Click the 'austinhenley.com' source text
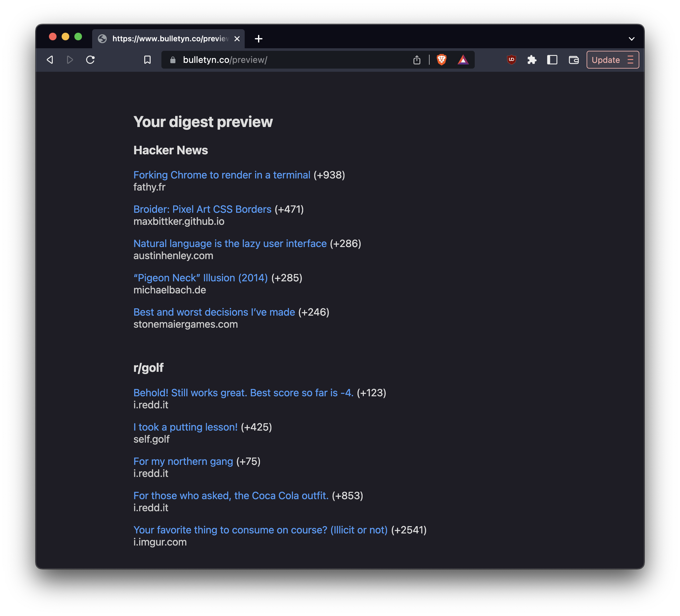Viewport: 680px width, 616px height. [173, 256]
